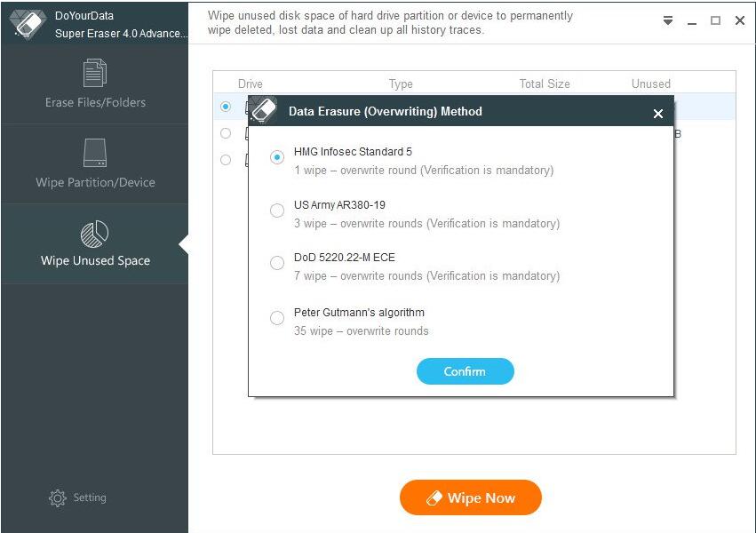Open the title bar dropdown menu arrow
The image size is (756, 533).
point(668,20)
